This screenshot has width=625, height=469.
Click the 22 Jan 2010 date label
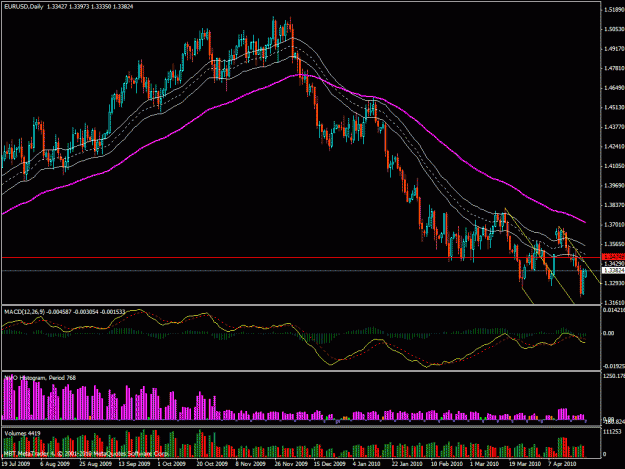click(407, 464)
